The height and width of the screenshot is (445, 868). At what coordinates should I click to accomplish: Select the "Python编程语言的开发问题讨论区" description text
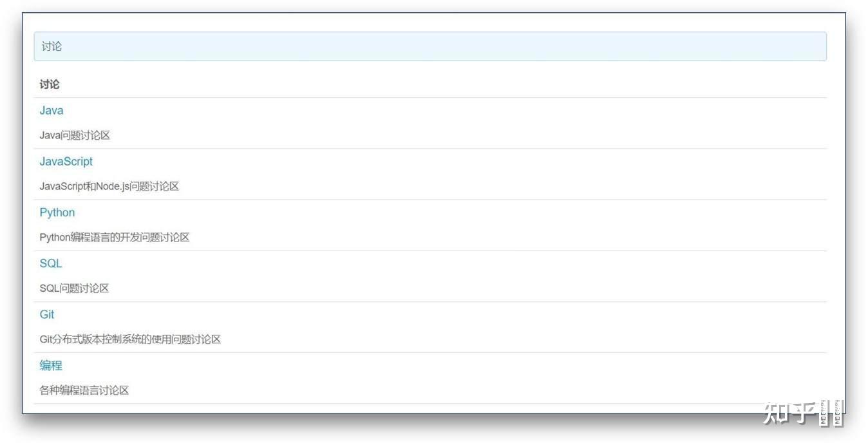pyautogui.click(x=115, y=238)
